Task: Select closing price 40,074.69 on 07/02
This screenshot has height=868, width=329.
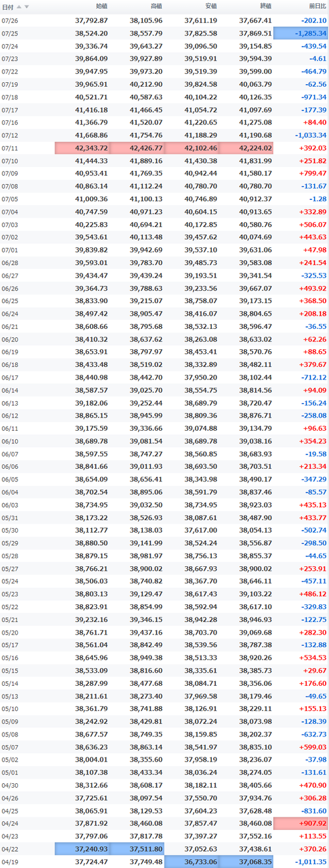Action: 255,238
